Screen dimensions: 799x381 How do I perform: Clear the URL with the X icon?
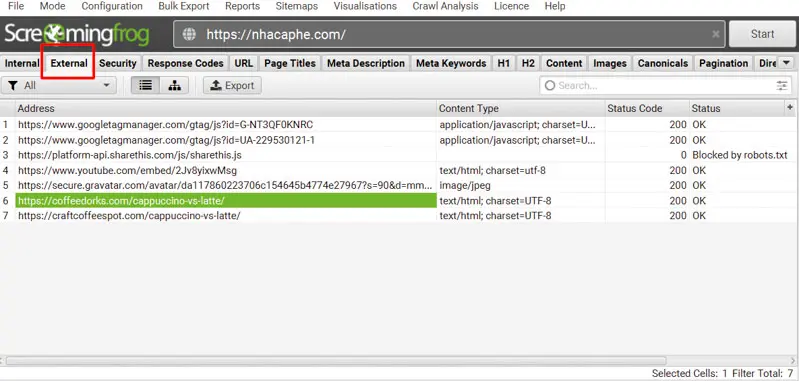pos(716,34)
